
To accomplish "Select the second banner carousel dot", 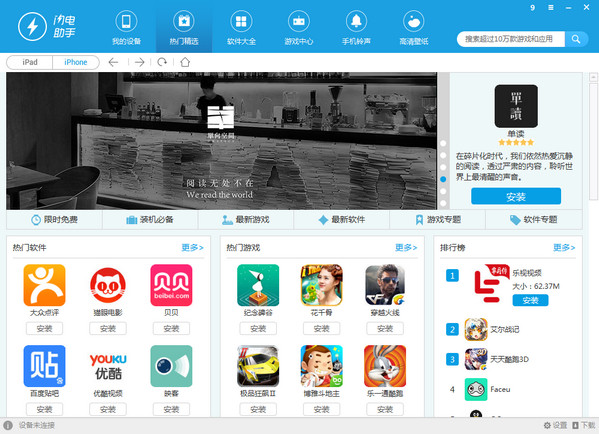I will [443, 155].
